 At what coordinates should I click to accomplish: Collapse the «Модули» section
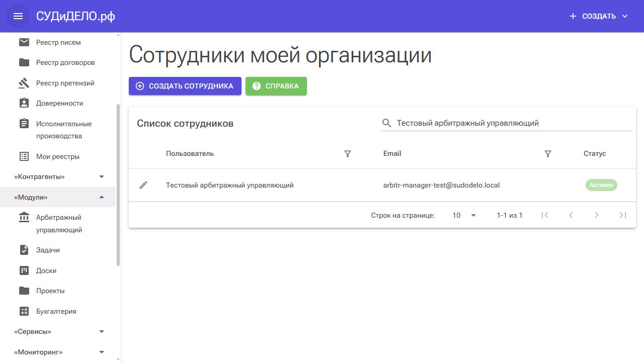[x=58, y=197]
